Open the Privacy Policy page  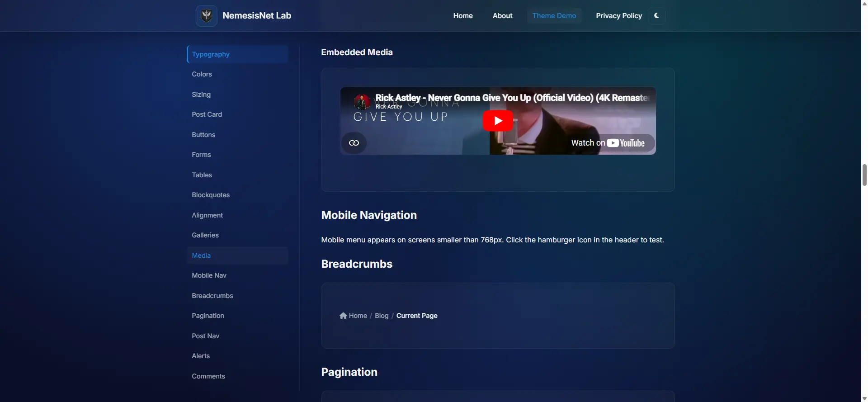click(619, 16)
